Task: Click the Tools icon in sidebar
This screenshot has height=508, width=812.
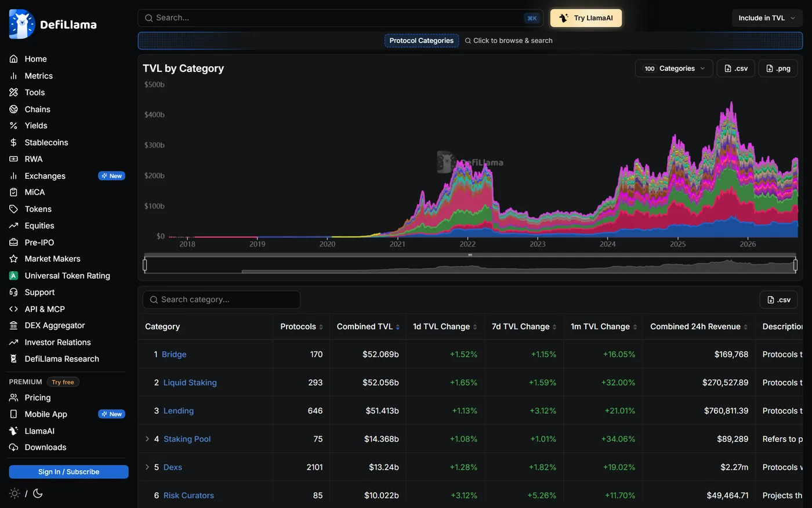Action: coord(13,92)
